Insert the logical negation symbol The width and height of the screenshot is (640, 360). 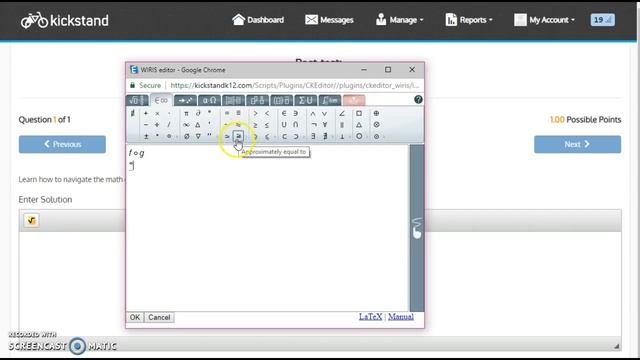click(313, 124)
